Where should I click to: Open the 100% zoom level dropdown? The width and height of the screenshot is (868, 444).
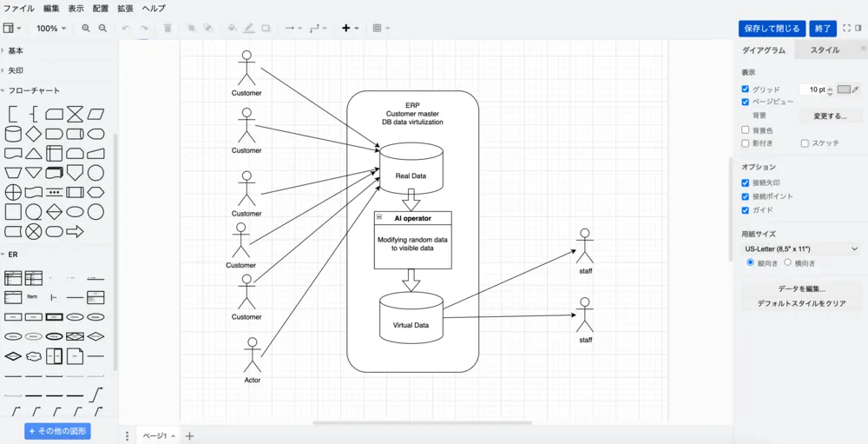(x=51, y=29)
